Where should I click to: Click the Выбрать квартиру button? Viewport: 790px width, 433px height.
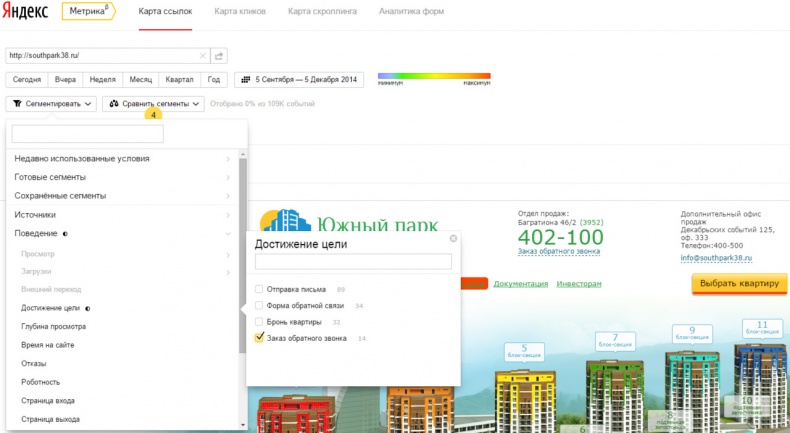[x=739, y=284]
